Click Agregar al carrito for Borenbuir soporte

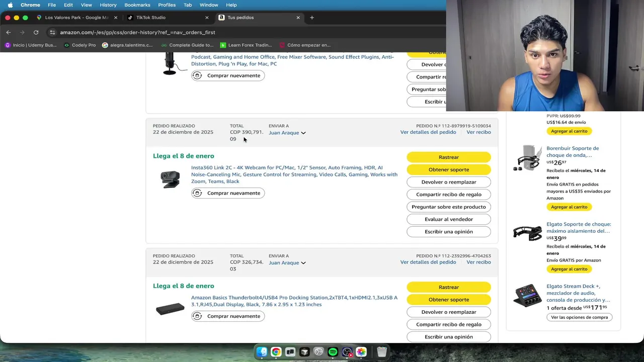569,207
